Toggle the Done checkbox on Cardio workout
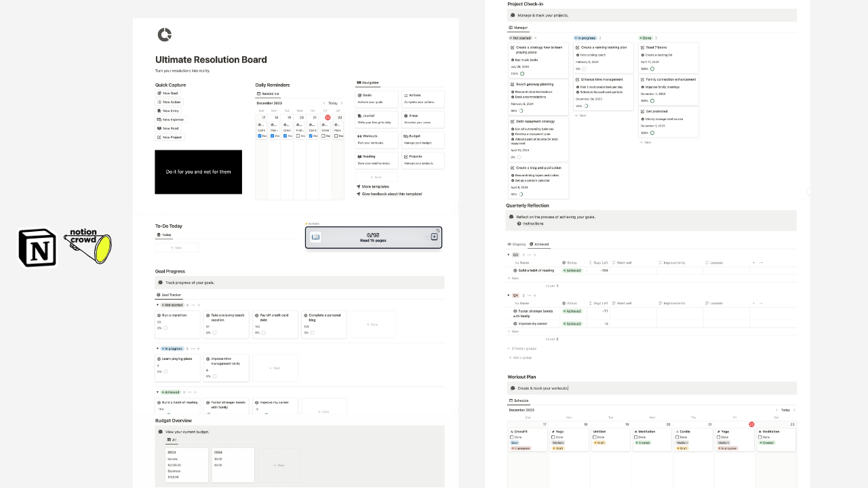Viewport: 868px width, 488px height. pos(677,437)
